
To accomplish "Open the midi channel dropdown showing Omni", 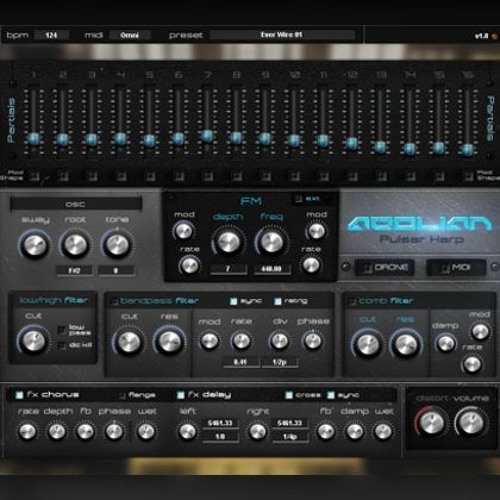I will [x=130, y=35].
